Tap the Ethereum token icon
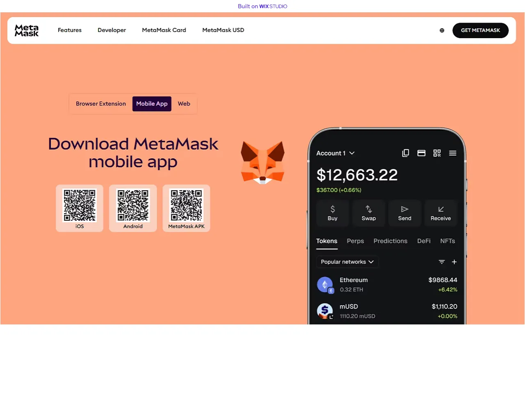 click(x=325, y=285)
